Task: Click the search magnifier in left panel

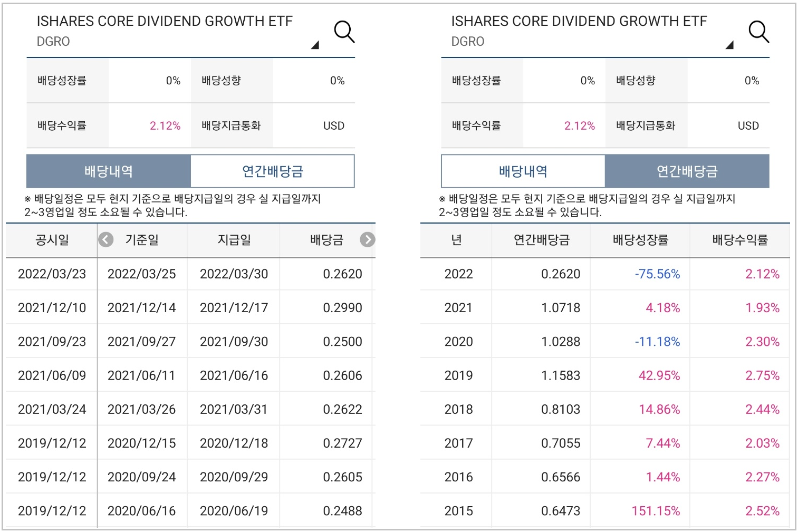Action: click(344, 32)
